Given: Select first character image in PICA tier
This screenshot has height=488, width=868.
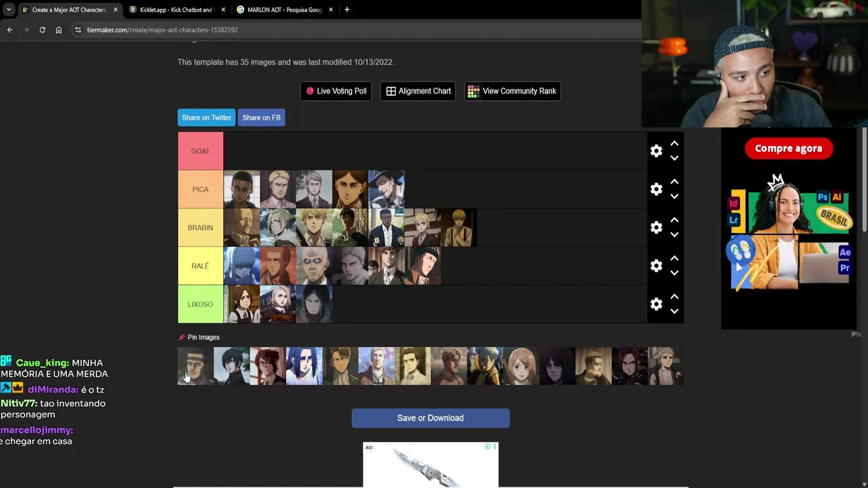Looking at the screenshot, I should 241,189.
